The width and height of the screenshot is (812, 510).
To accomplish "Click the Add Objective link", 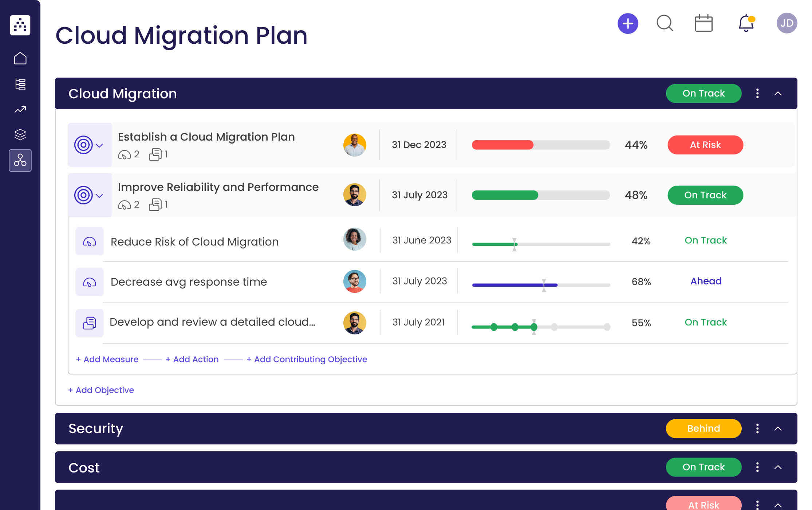I will click(101, 390).
